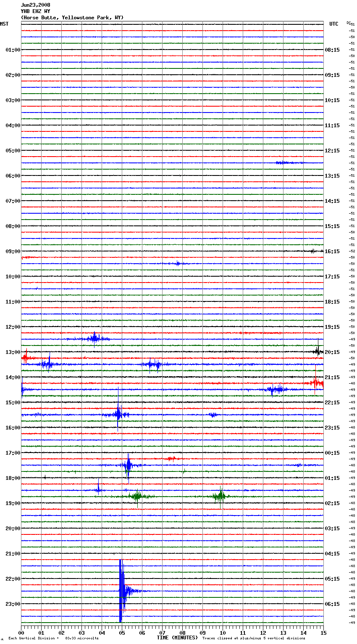Click the 14:00 MST row label
The width and height of the screenshot is (357, 644).
click(13, 377)
